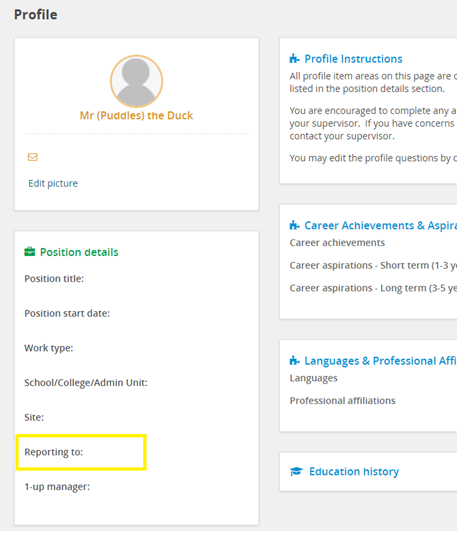The height and width of the screenshot is (537, 459).
Task: Click the Professional affiliations item
Action: coord(342,401)
